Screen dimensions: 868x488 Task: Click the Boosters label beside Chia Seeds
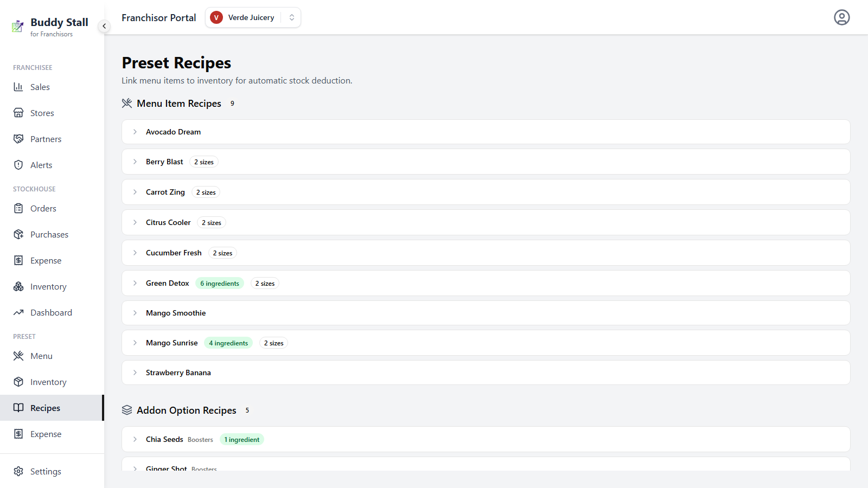[x=200, y=440]
